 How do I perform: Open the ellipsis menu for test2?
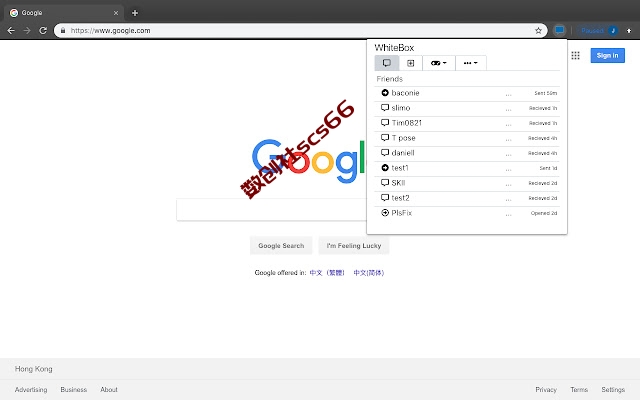(508, 200)
